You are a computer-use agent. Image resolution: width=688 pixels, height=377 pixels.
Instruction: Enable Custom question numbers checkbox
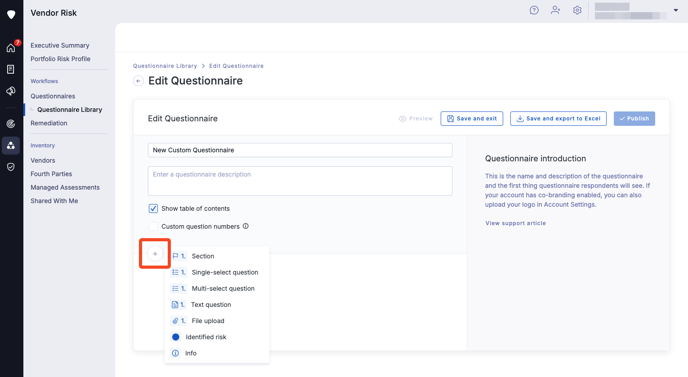[x=153, y=226]
